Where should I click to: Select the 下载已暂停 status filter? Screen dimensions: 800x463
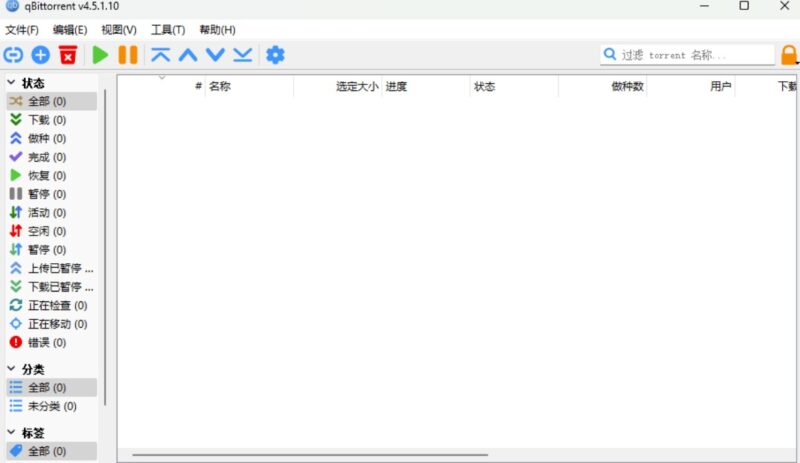52,286
